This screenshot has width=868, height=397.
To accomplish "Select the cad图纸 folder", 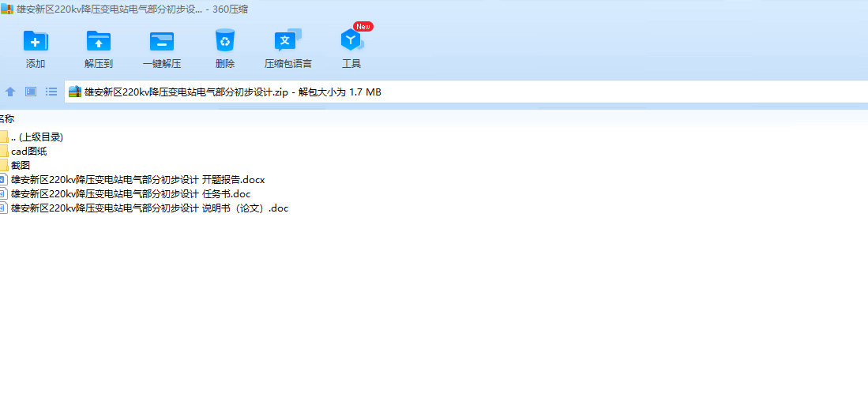I will [23, 151].
